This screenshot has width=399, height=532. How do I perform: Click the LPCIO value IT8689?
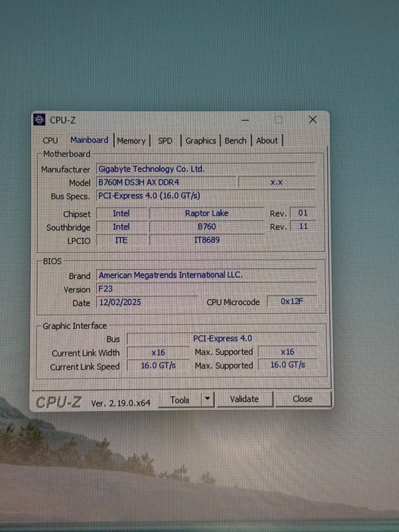[x=206, y=240]
